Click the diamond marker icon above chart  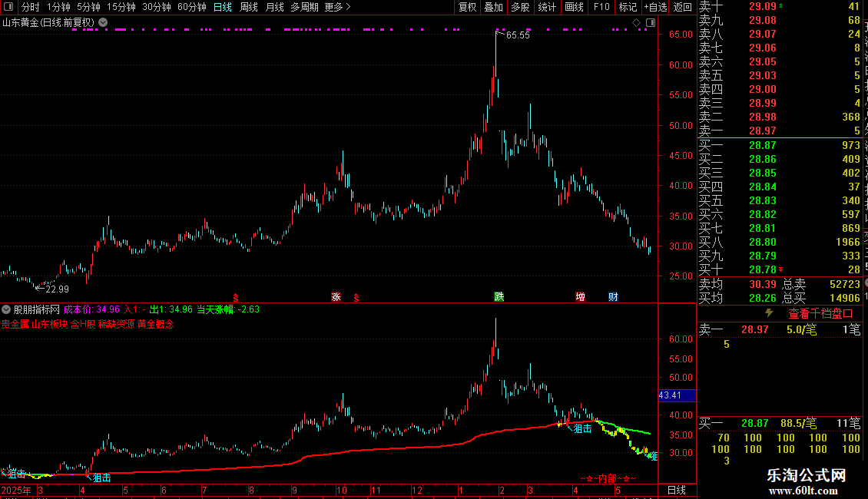pyautogui.click(x=637, y=23)
